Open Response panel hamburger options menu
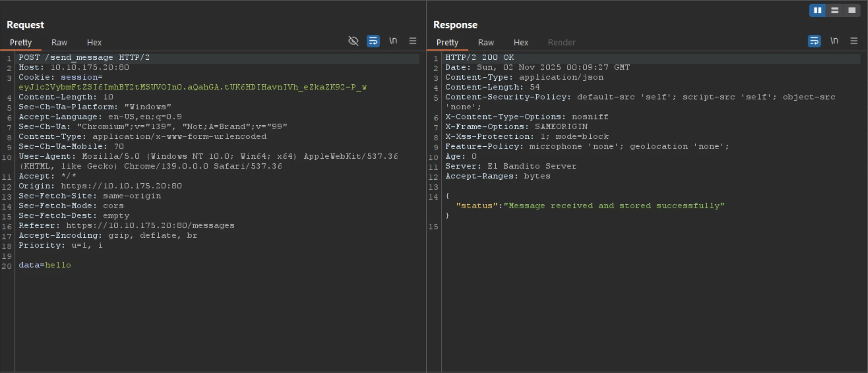The height and width of the screenshot is (373, 868). pos(854,41)
